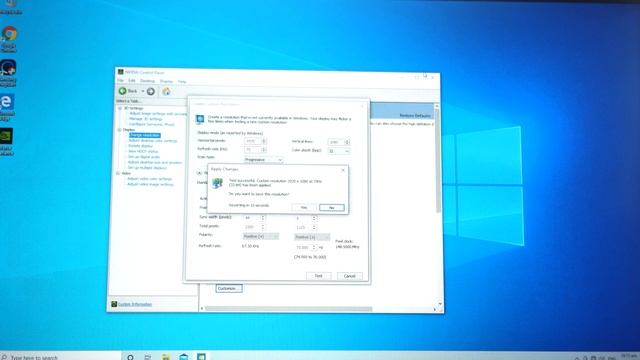The width and height of the screenshot is (640, 360).
Task: Select Set up multiple displays
Action: click(147, 168)
